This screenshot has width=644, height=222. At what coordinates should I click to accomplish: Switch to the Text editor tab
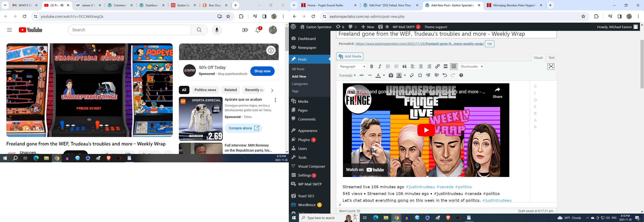pyautogui.click(x=551, y=58)
